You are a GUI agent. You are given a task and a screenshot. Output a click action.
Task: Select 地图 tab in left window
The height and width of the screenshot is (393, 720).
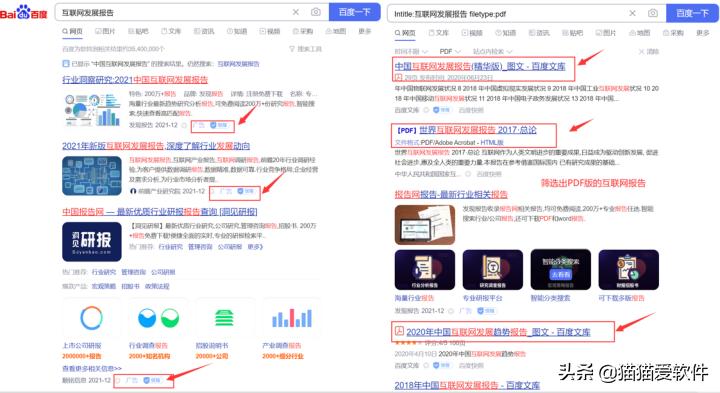[x=336, y=31]
